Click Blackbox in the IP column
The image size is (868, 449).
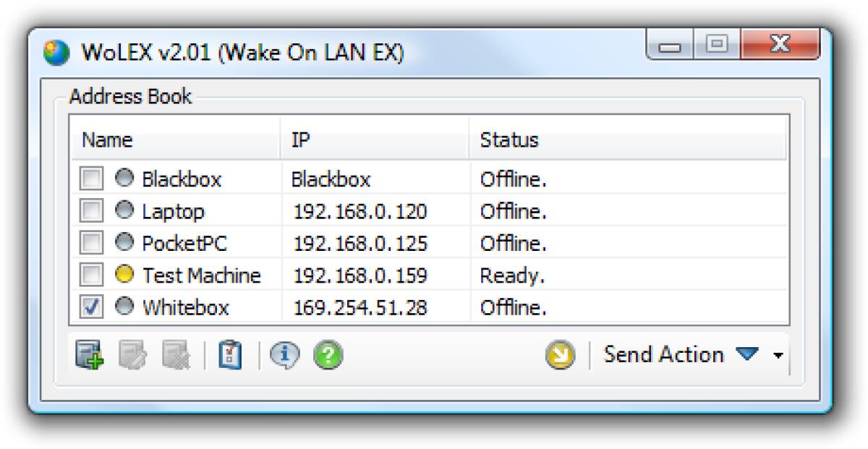[331, 179]
